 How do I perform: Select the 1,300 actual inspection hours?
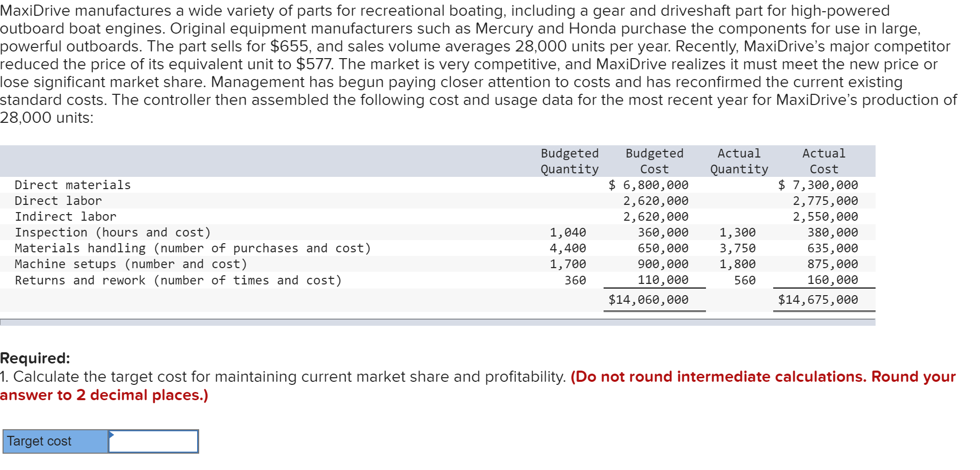738,232
